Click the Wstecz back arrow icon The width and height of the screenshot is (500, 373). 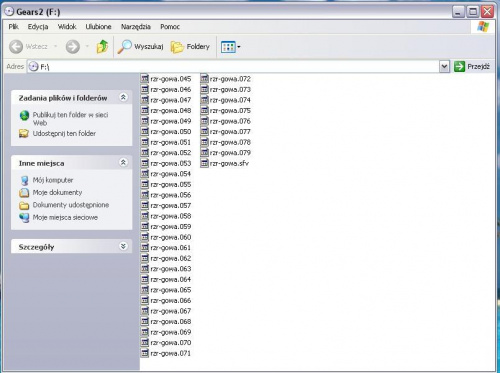[x=16, y=47]
